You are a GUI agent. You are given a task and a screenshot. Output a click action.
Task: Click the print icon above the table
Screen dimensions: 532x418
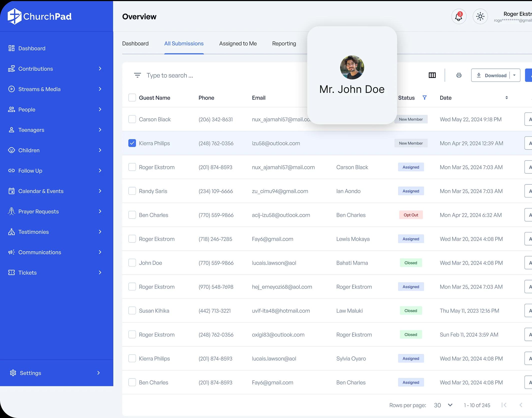point(459,75)
